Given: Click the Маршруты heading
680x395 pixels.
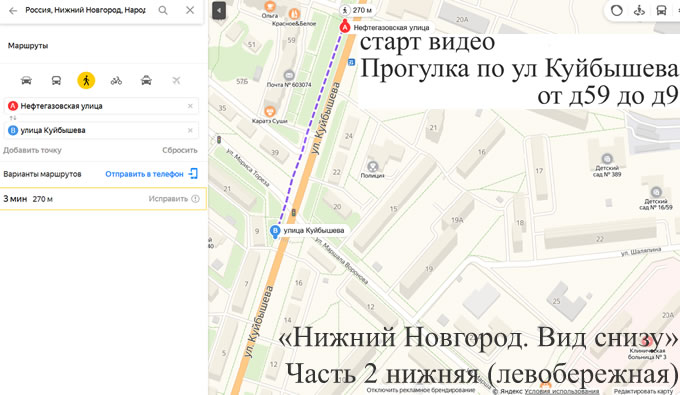Looking at the screenshot, I should click(x=28, y=46).
